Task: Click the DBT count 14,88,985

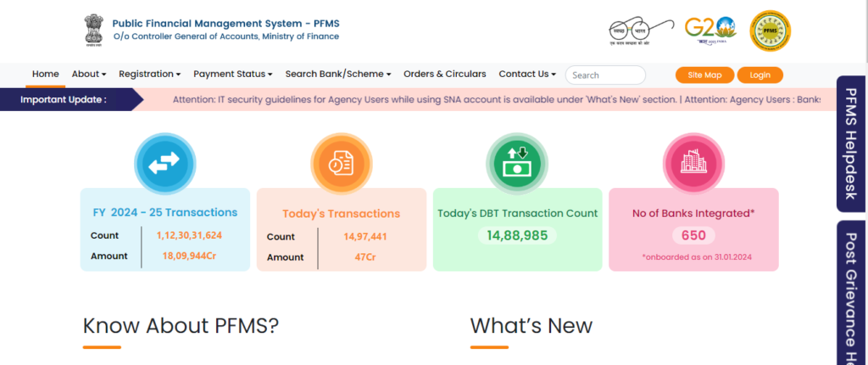Action: click(x=517, y=235)
